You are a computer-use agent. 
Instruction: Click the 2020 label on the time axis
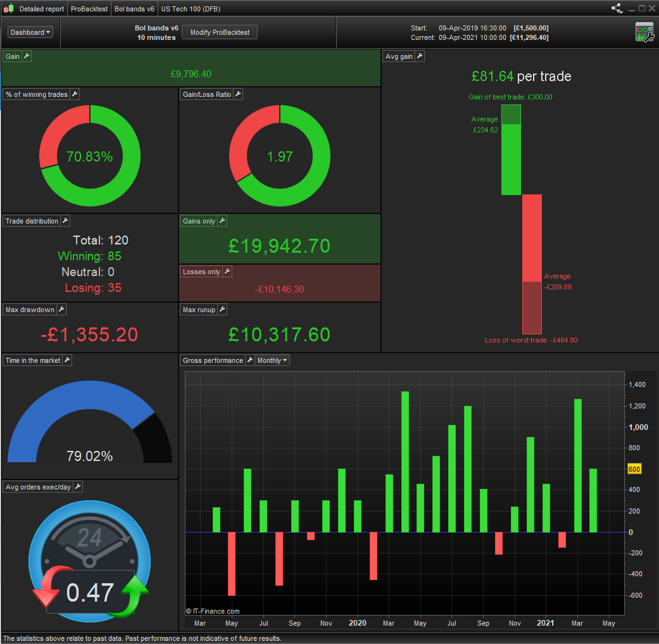click(x=357, y=623)
